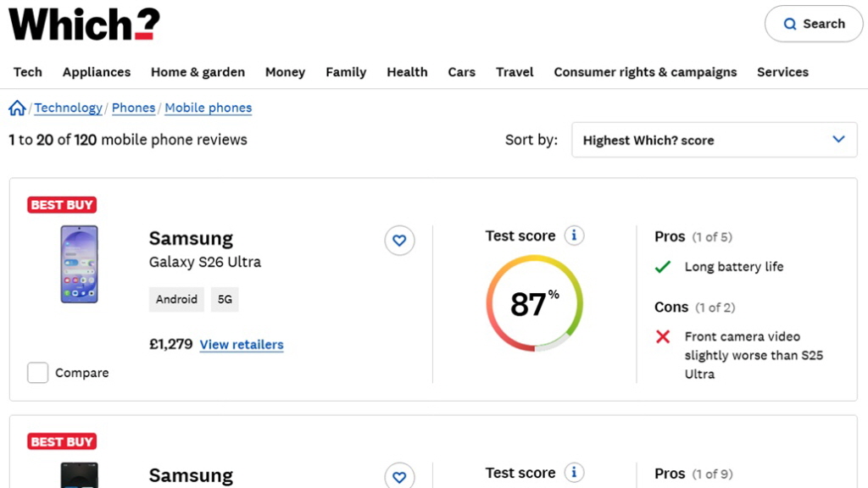Open the Sort by dropdown
Viewport: 868px width, 488px height.
[715, 140]
